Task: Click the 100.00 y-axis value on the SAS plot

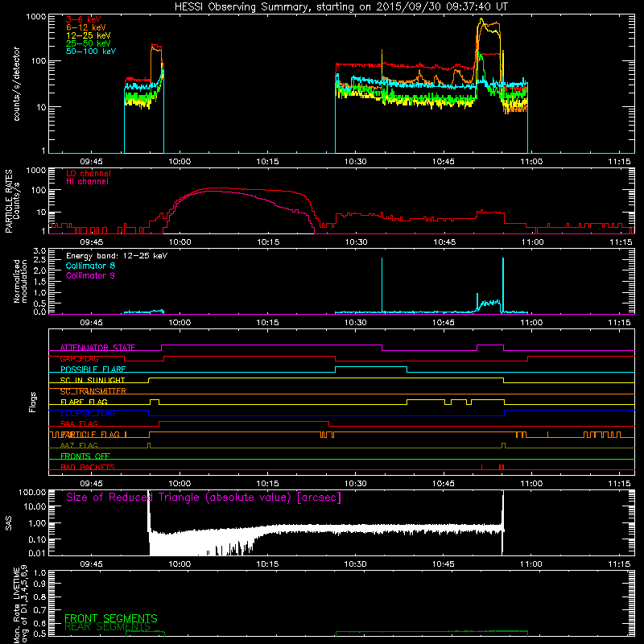Action: click(32, 492)
